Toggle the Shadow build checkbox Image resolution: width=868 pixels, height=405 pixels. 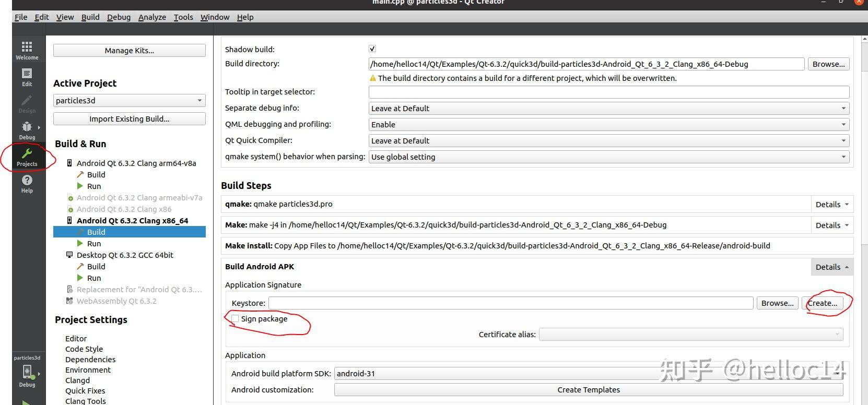click(x=372, y=49)
